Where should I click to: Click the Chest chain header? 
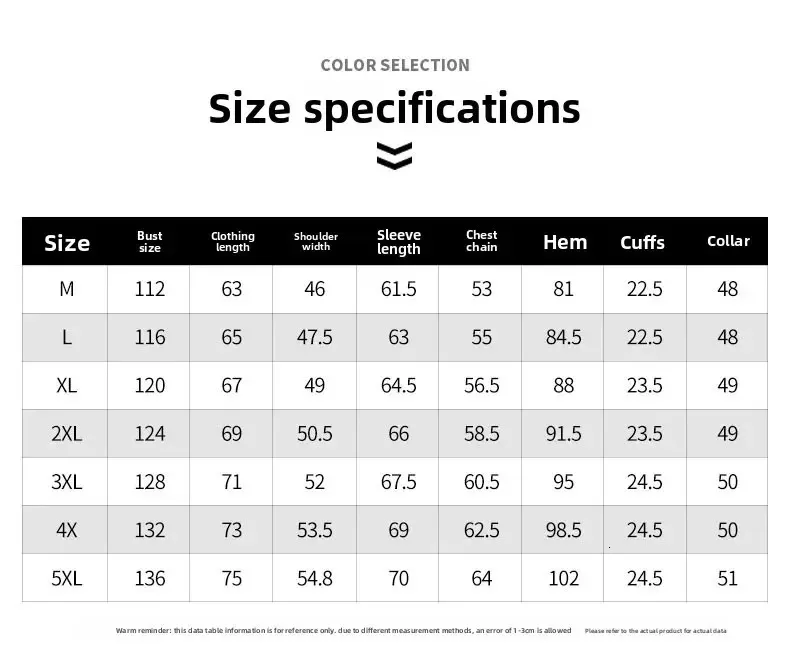[482, 242]
